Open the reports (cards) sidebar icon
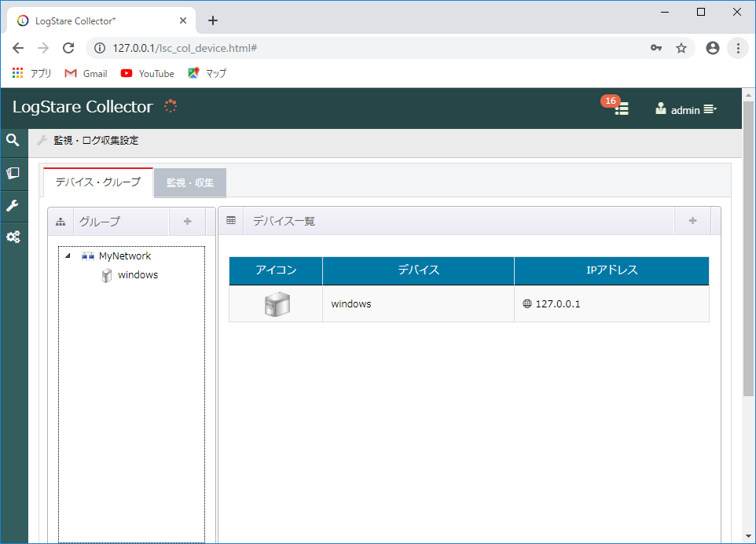The image size is (756, 544). coord(13,173)
